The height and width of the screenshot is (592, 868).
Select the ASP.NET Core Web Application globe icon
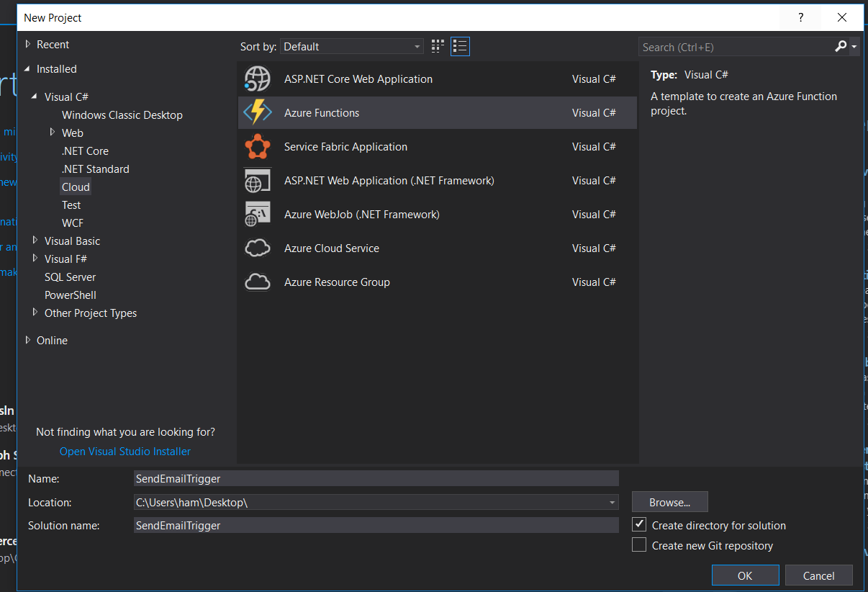click(x=257, y=79)
